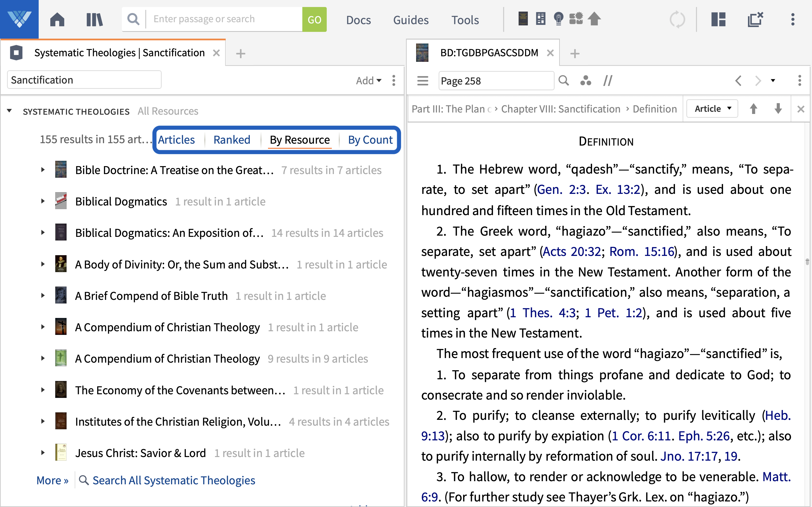Open the table of contents hamburger icon
This screenshot has height=507, width=812.
[x=422, y=80]
